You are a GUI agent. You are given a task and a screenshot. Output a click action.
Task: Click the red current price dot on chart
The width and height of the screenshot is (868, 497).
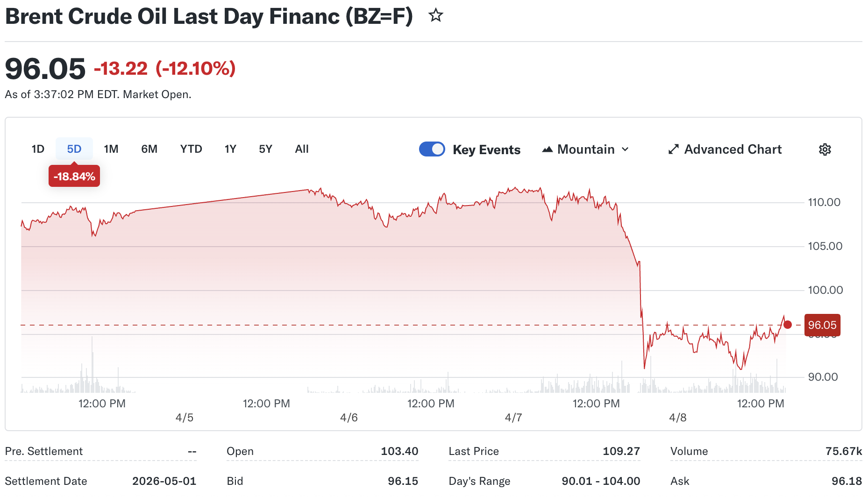click(788, 325)
